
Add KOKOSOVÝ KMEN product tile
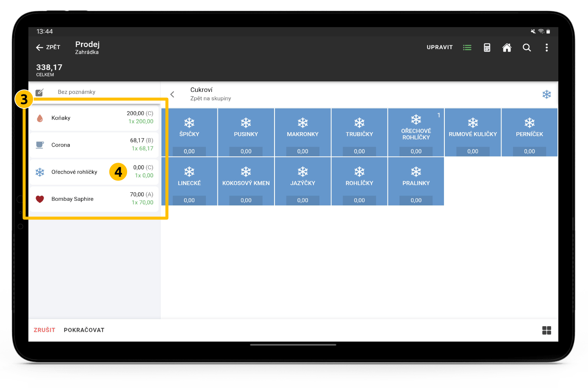point(246,181)
